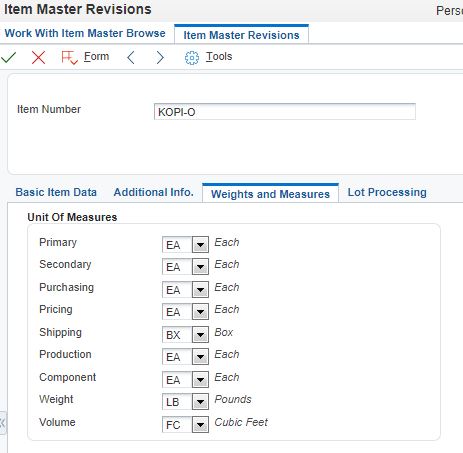The image size is (463, 453).
Task: Open the Form menu icon
Action: 69,57
